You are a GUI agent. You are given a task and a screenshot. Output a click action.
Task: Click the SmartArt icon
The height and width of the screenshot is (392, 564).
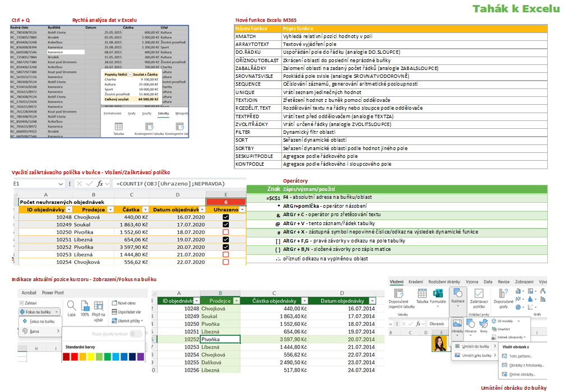click(x=494, y=329)
